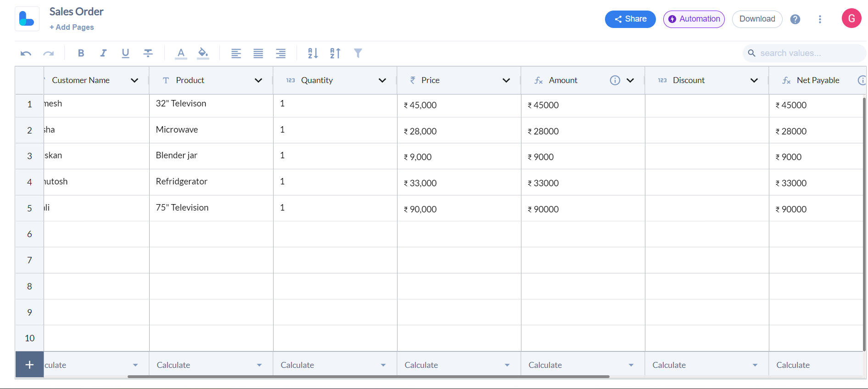Image resolution: width=868 pixels, height=389 pixels.
Task: Click the undo arrow icon
Action: tap(26, 53)
